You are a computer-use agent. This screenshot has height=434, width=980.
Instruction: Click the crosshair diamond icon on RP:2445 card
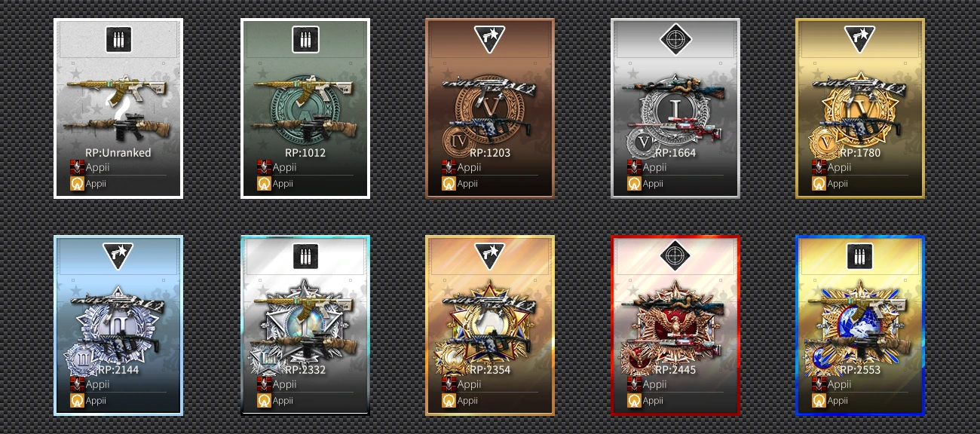[675, 257]
